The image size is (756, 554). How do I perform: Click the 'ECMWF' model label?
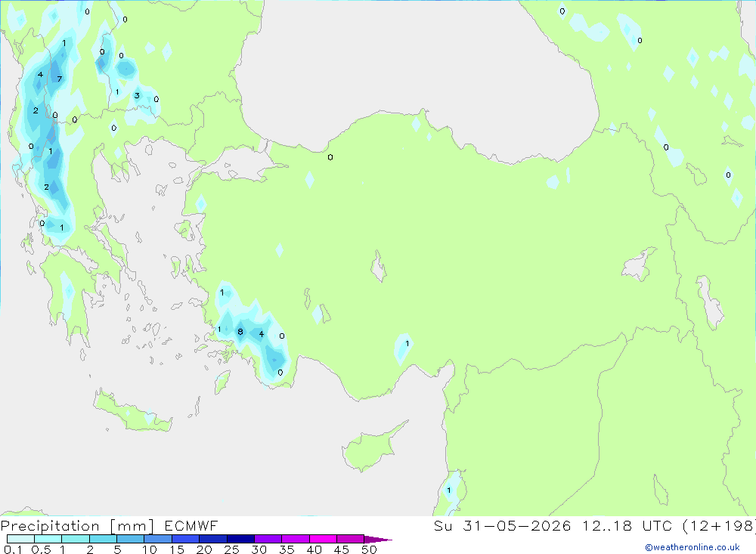pyautogui.click(x=191, y=526)
